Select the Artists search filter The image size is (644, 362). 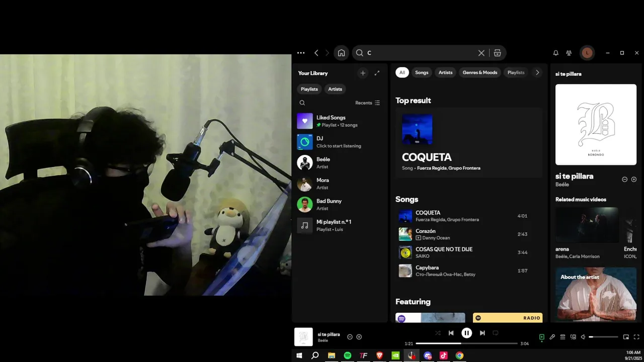pyautogui.click(x=445, y=72)
